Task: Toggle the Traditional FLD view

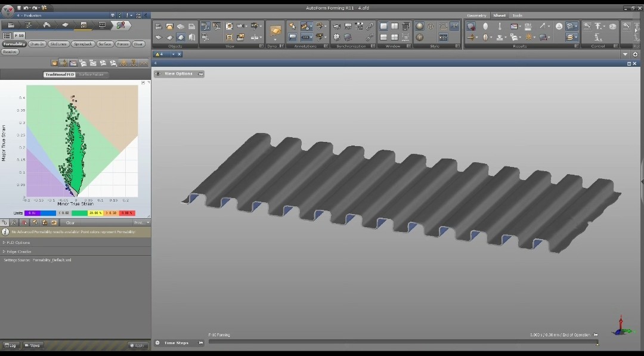Action: click(x=60, y=75)
